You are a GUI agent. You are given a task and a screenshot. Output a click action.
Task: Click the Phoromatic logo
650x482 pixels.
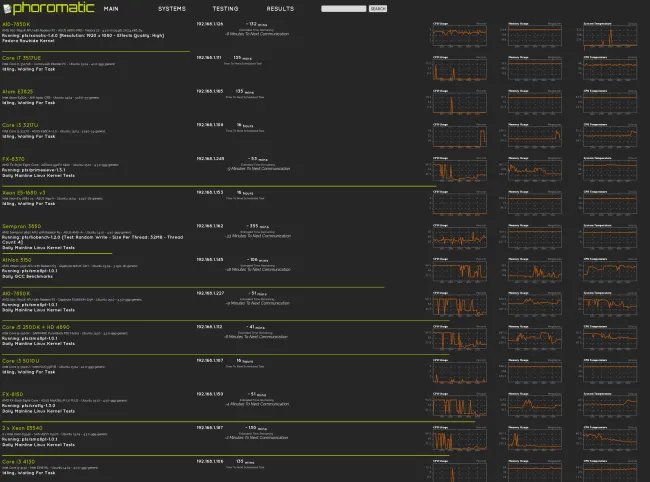[x=49, y=8]
